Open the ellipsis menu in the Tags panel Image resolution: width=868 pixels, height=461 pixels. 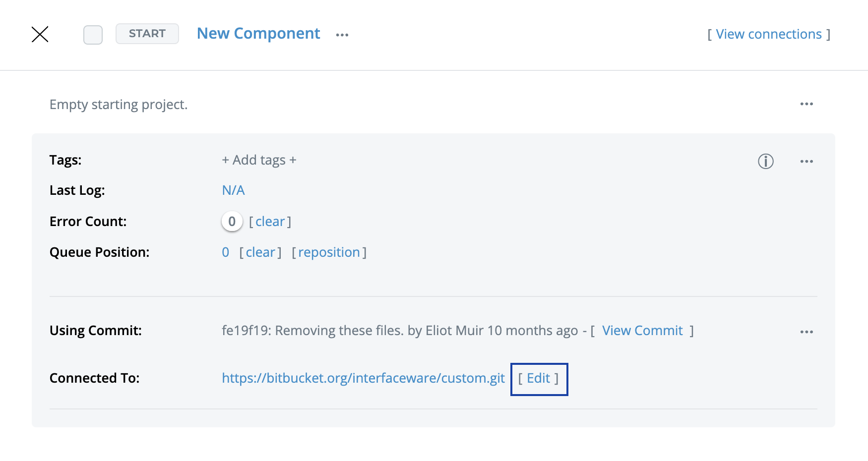point(806,161)
